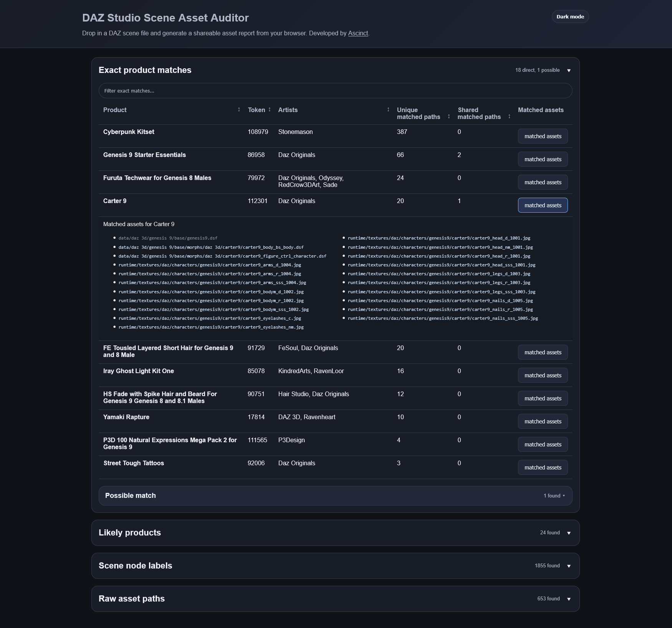The width and height of the screenshot is (672, 628).
Task: Sort table by Token column
Action: pos(270,110)
